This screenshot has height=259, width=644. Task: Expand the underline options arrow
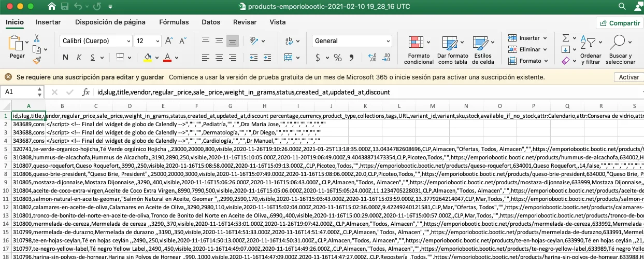[102, 57]
